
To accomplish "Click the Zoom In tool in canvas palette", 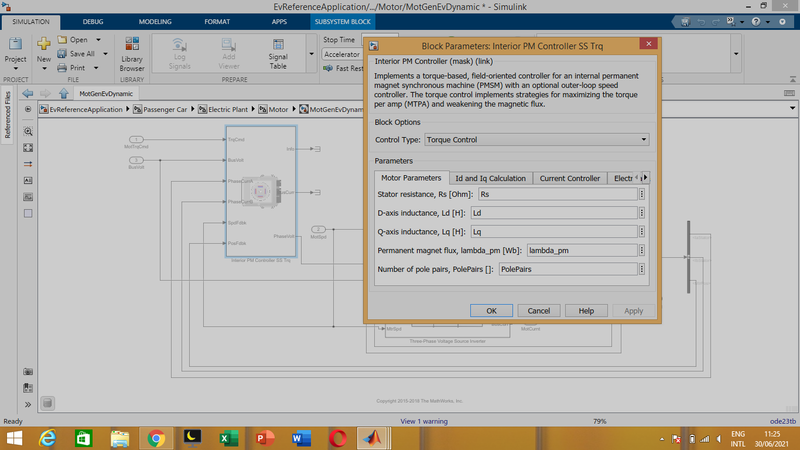I will coord(28,132).
